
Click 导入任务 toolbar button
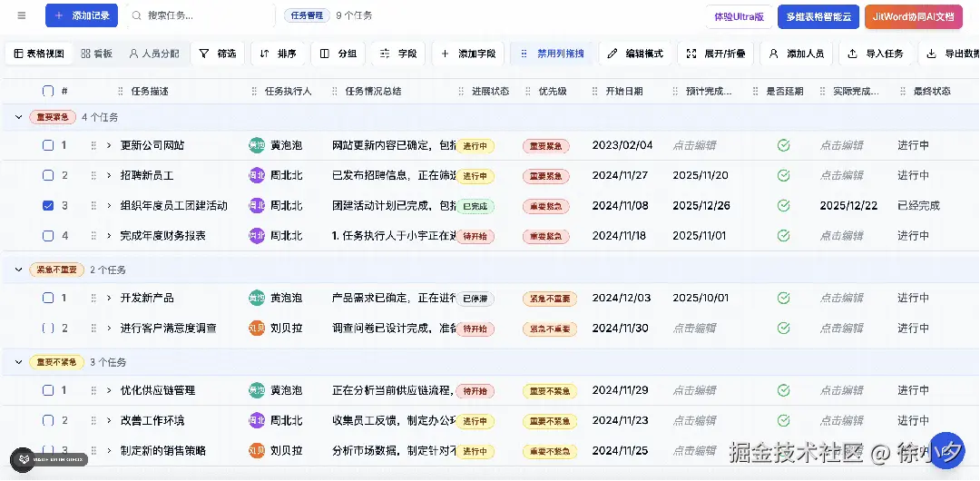pyautogui.click(x=875, y=54)
